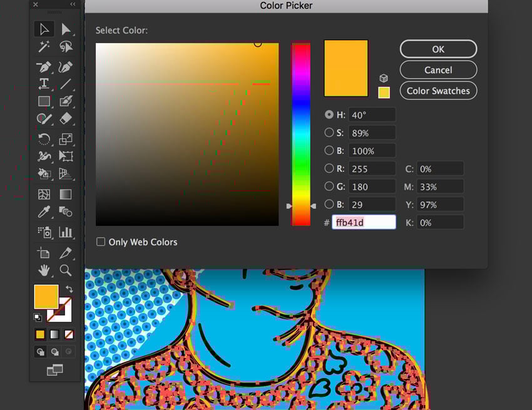Select the Eyedropper tool
Screen dimensions: 532x410
(x=44, y=212)
